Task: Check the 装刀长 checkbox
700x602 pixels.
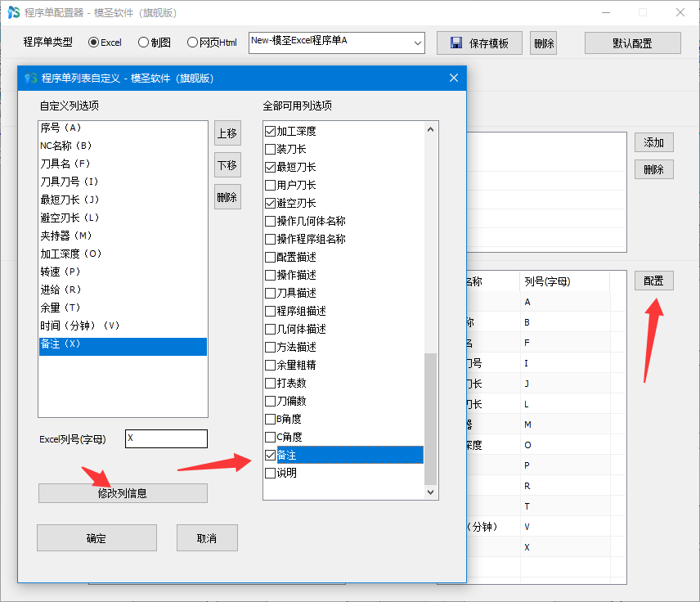Action: 270,149
